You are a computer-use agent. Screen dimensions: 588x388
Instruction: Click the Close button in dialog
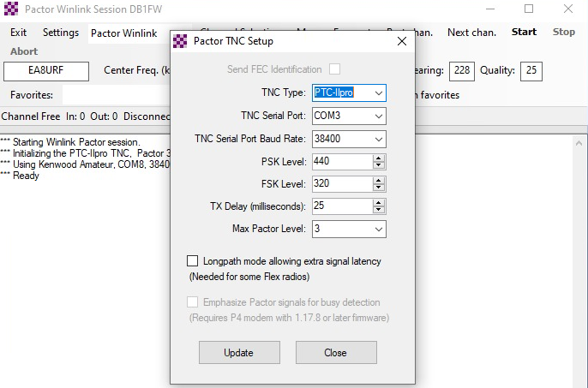[335, 352]
